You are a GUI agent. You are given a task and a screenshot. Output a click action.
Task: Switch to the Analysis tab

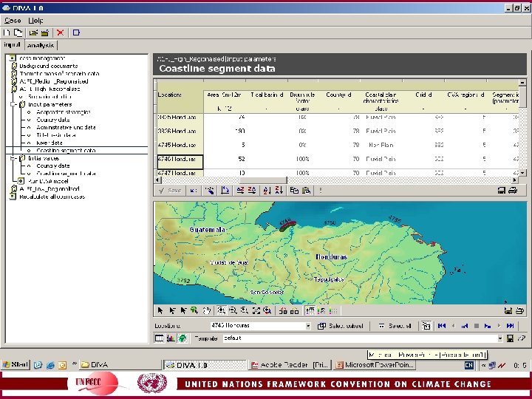point(41,45)
